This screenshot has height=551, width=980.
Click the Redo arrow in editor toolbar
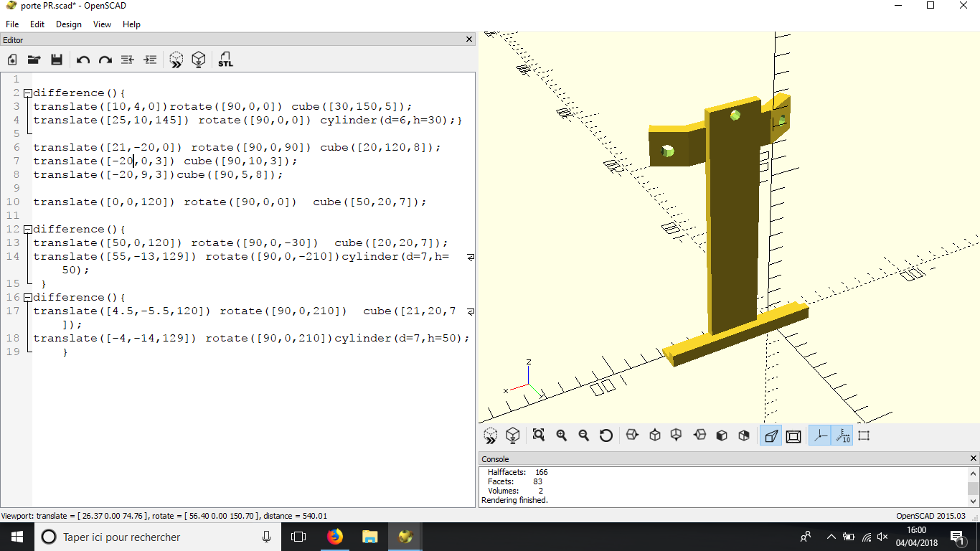coord(105,60)
